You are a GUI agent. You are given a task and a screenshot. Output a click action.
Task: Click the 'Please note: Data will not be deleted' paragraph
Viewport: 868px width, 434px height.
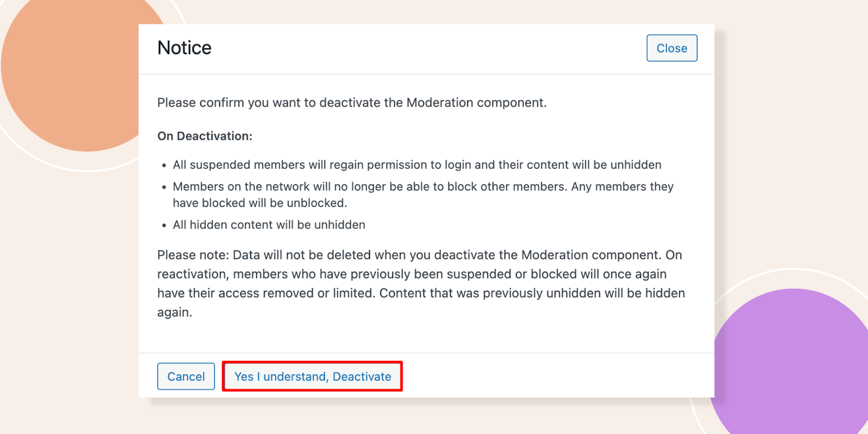(x=421, y=283)
